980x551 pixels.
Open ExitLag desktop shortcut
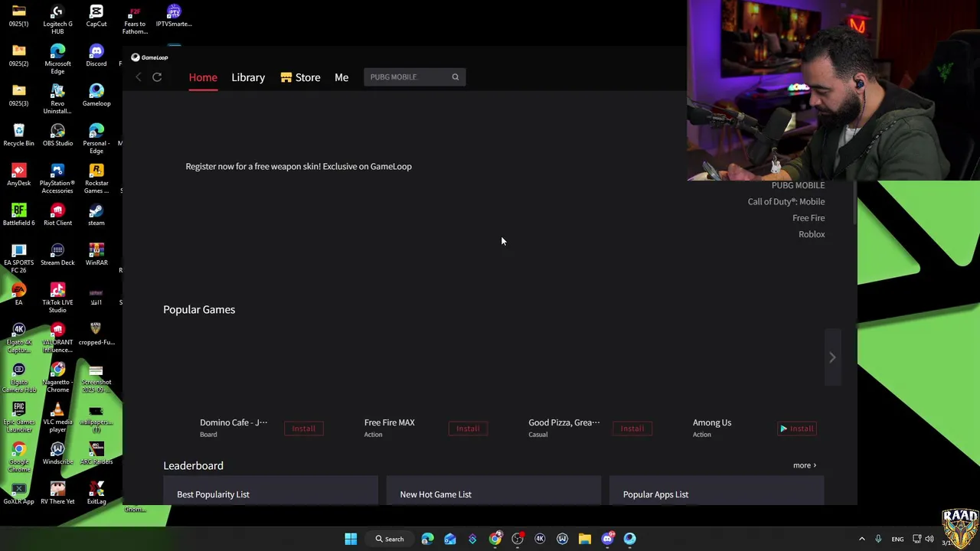[x=96, y=494]
